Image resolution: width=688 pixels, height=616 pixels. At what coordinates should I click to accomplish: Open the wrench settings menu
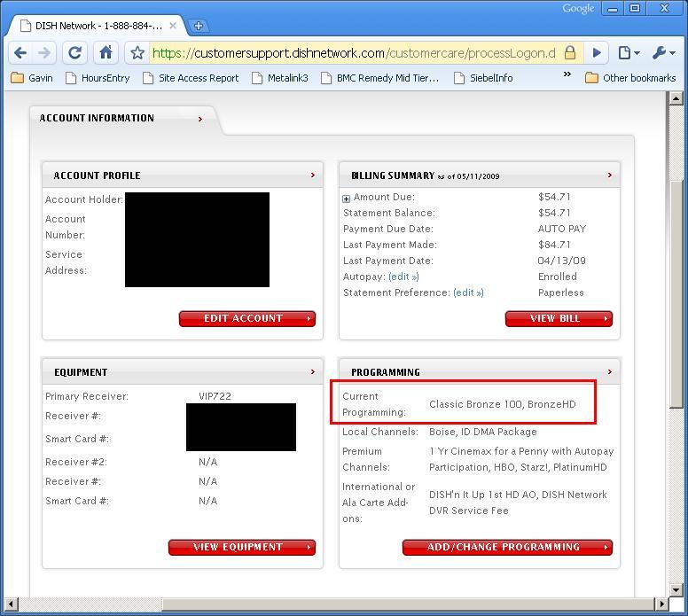click(663, 53)
